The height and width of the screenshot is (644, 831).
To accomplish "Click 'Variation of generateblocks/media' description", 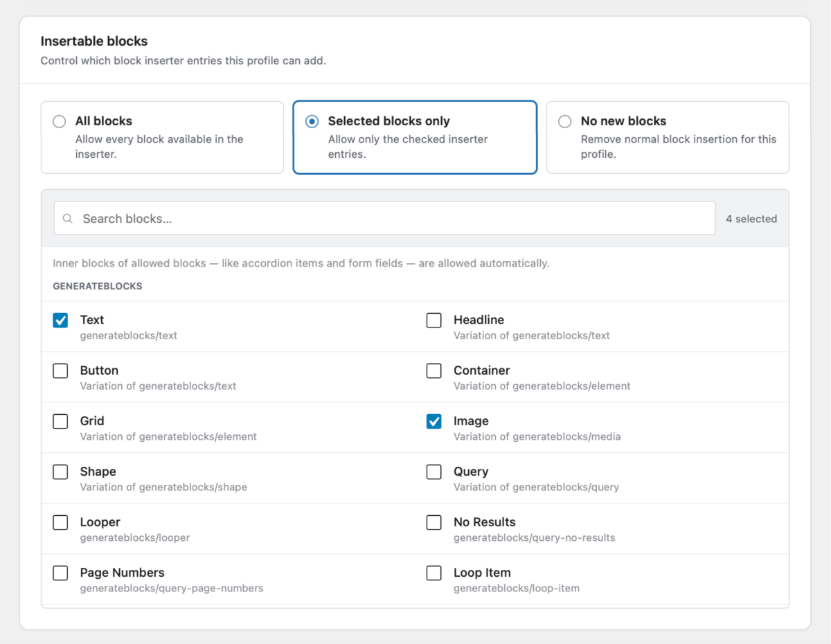I will coord(537,437).
